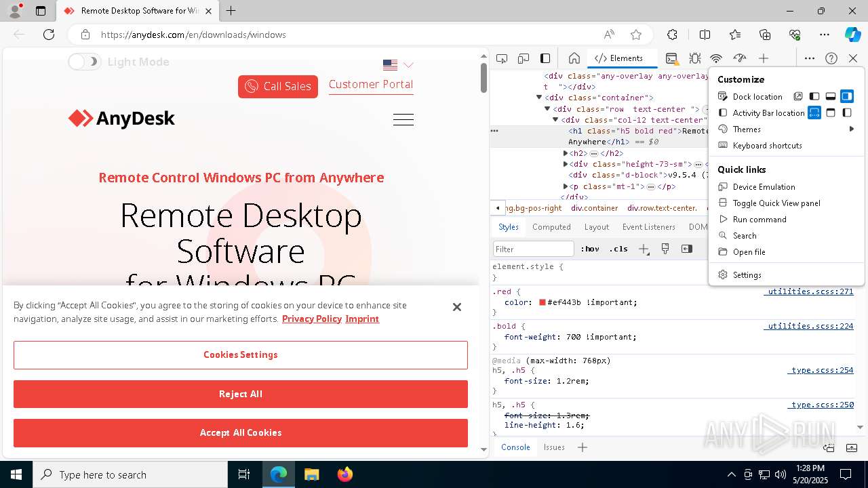Image resolution: width=868 pixels, height=488 pixels.
Task: Select dock to bottom option
Action: pyautogui.click(x=831, y=96)
